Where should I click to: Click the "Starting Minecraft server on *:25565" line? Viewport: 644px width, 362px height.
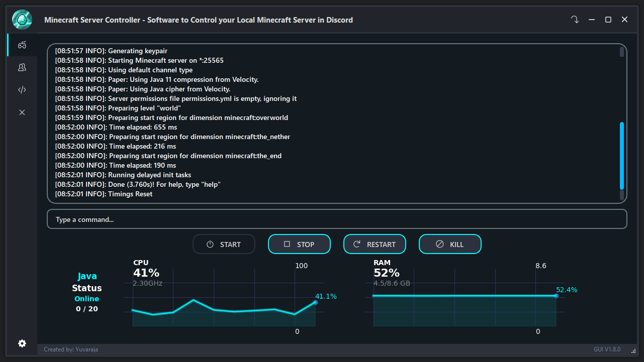click(139, 60)
